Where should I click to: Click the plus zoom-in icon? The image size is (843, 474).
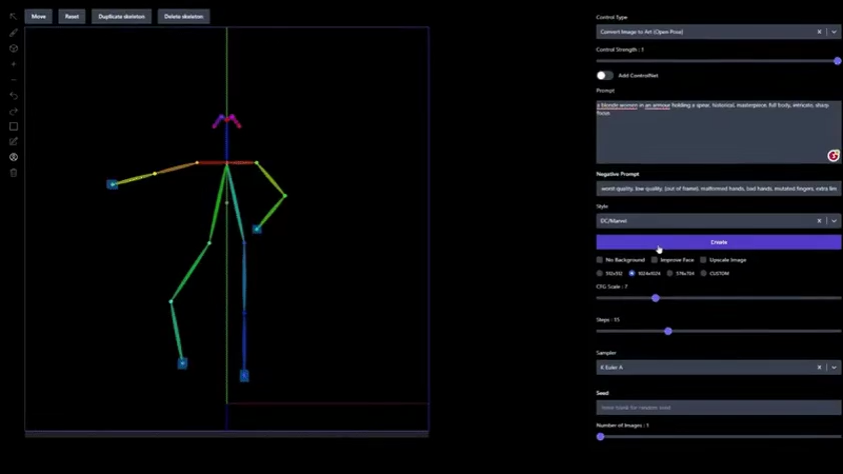13,64
